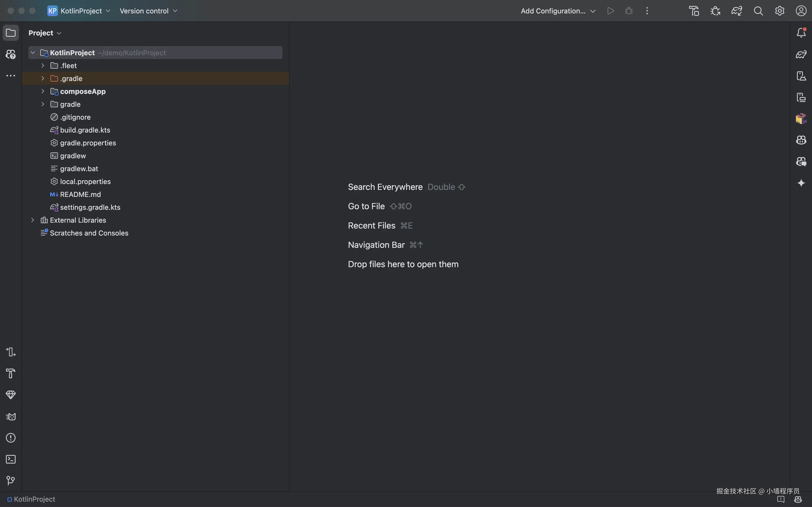
Task: Collapse the KotlinProject root node
Action: 32,53
